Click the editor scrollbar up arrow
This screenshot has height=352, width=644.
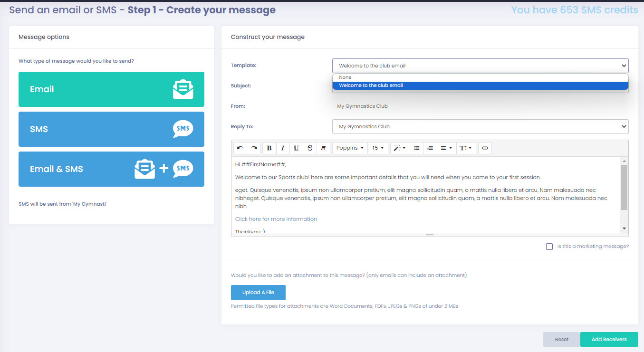coord(624,161)
